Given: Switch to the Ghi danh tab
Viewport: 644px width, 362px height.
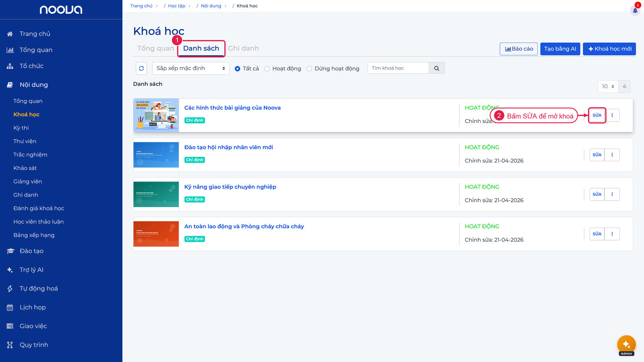Looking at the screenshot, I should [244, 48].
